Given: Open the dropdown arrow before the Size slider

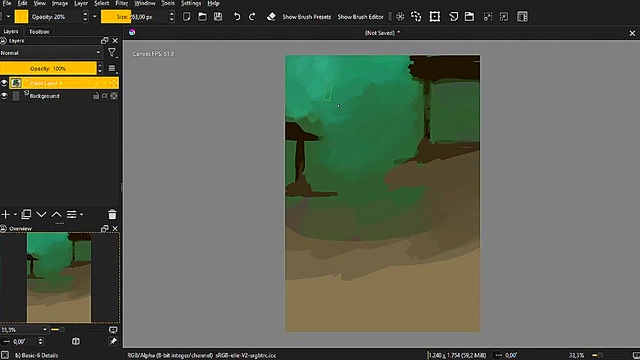Looking at the screenshot, I should pyautogui.click(x=95, y=17).
